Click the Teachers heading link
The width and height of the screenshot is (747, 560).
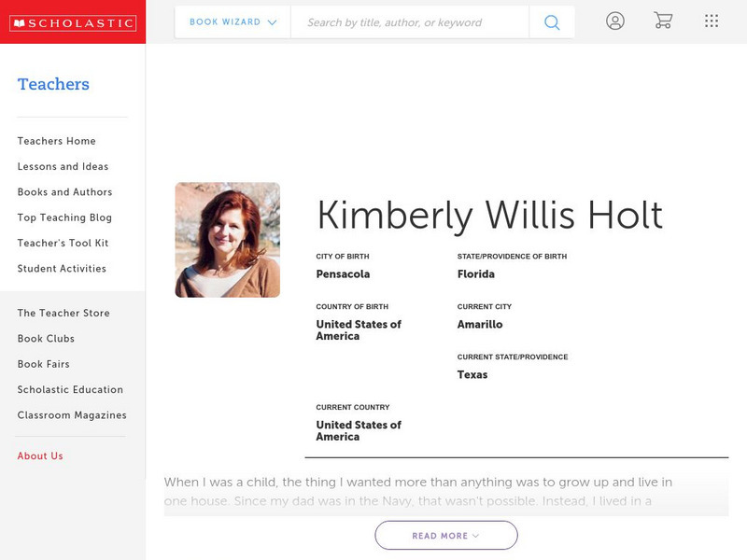coord(53,84)
